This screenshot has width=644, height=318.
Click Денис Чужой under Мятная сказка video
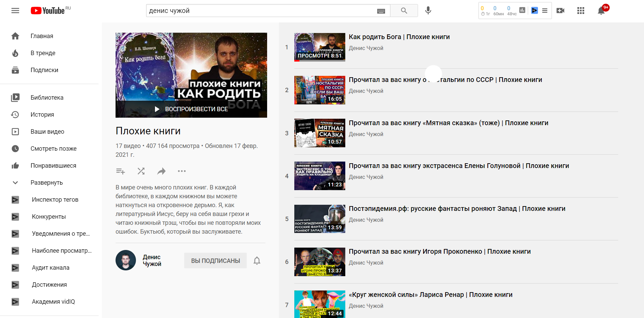click(366, 134)
